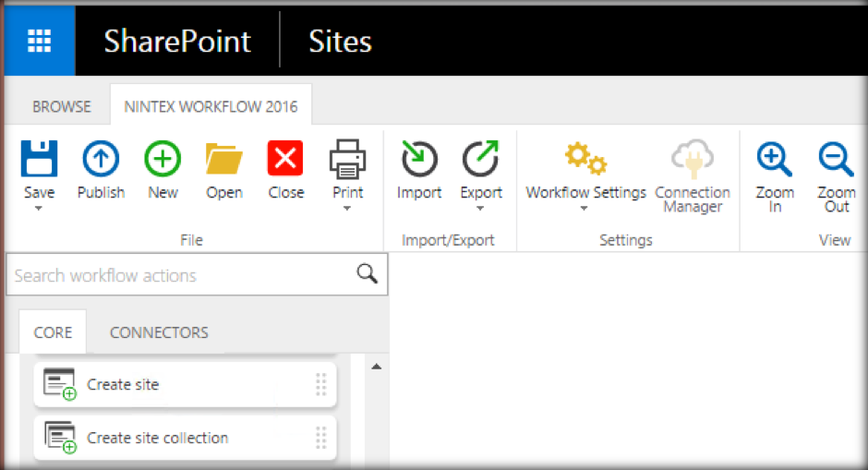
Task: Switch to the CONNECTORS tab
Action: (159, 332)
